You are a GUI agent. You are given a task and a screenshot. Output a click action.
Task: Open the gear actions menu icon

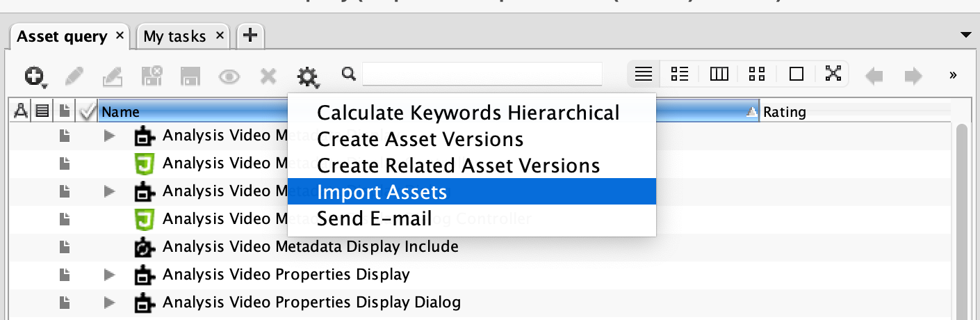click(x=307, y=75)
